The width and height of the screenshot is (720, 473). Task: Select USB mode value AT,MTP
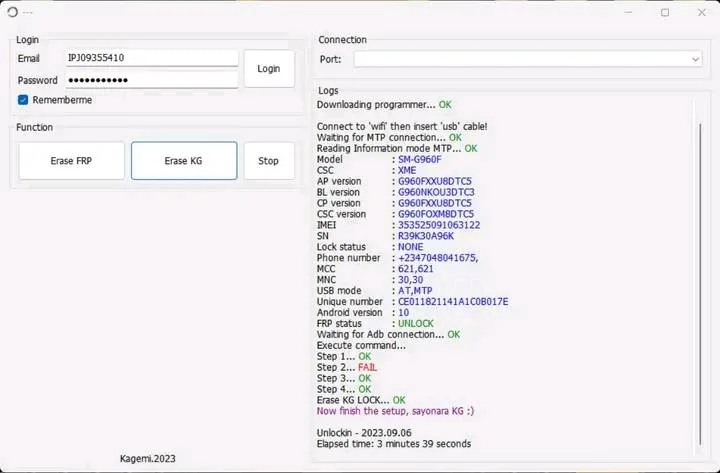[x=415, y=291]
